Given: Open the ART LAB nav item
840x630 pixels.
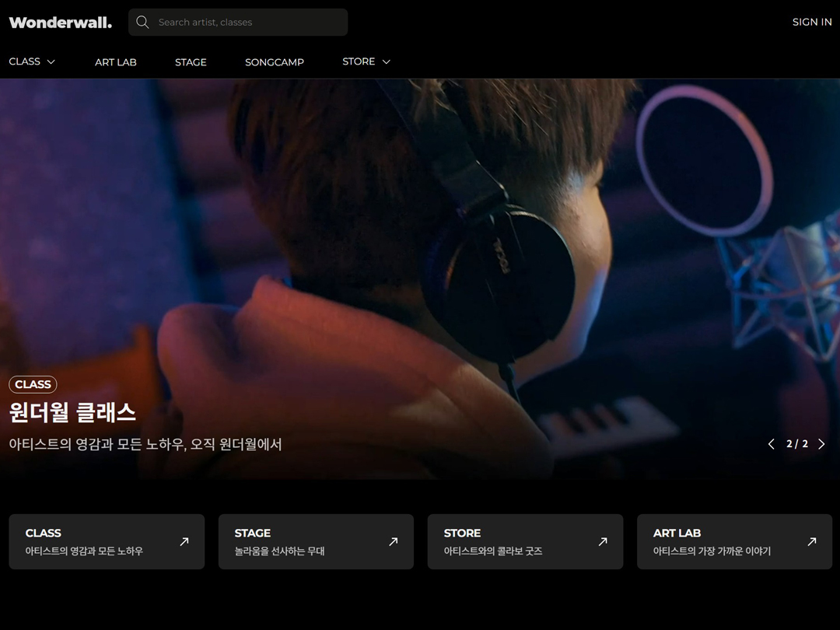Looking at the screenshot, I should pyautogui.click(x=116, y=62).
